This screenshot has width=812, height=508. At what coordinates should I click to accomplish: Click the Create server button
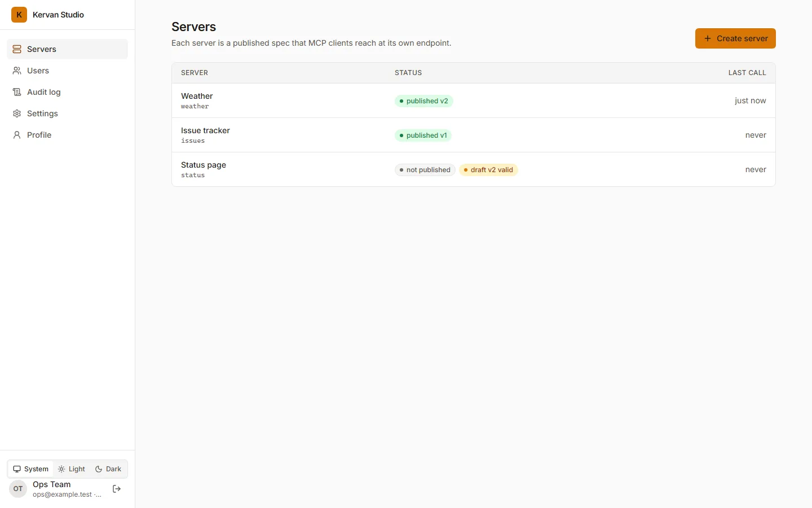[x=735, y=38]
